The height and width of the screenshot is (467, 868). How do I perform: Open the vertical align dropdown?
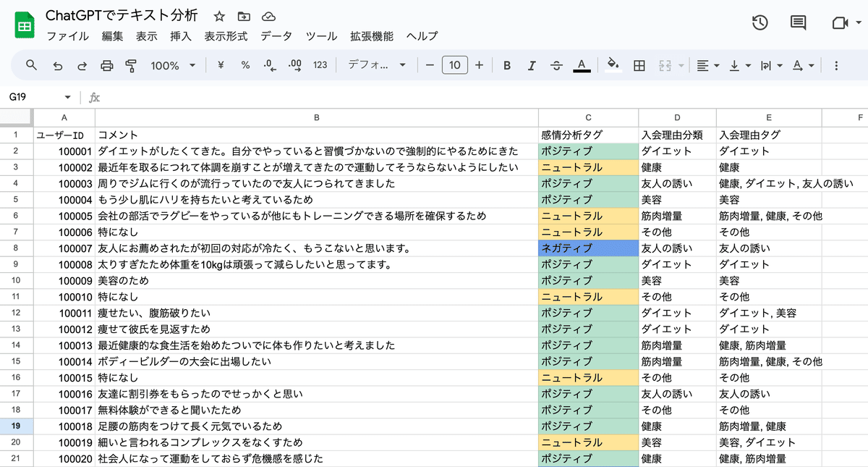(740, 65)
